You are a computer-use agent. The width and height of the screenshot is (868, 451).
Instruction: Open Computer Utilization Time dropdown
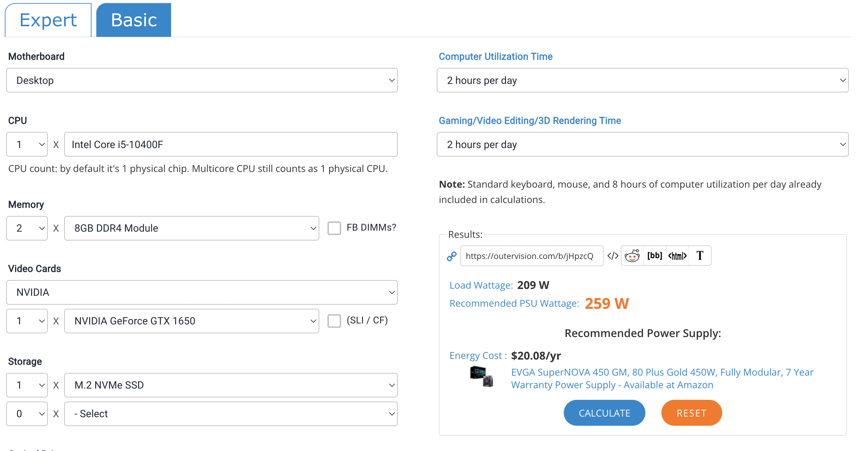pos(642,81)
